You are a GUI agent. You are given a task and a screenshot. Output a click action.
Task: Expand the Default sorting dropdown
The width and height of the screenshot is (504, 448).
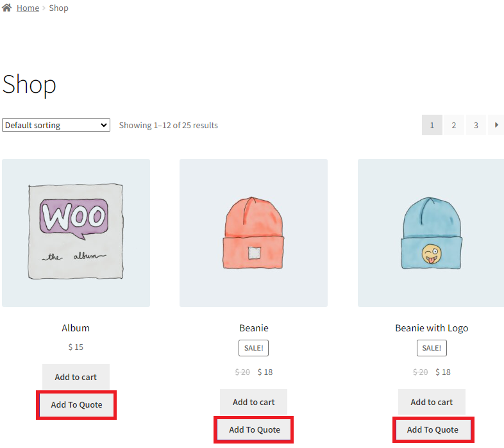click(x=56, y=125)
